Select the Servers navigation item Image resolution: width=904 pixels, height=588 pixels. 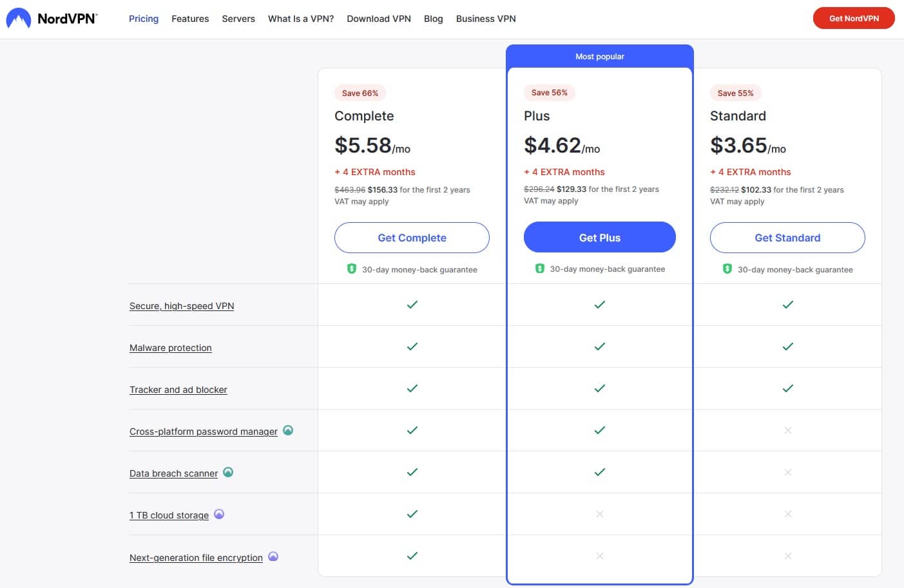tap(238, 19)
